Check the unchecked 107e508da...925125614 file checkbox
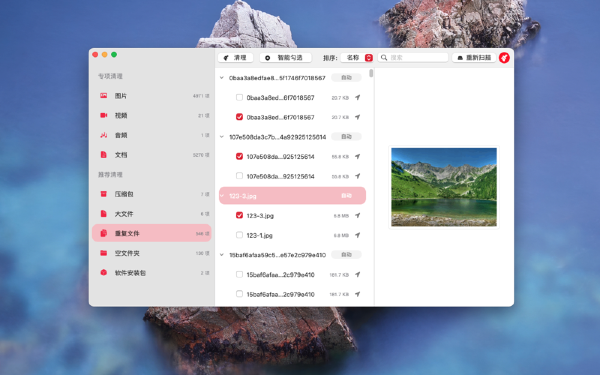This screenshot has height=375, width=600. (x=239, y=176)
